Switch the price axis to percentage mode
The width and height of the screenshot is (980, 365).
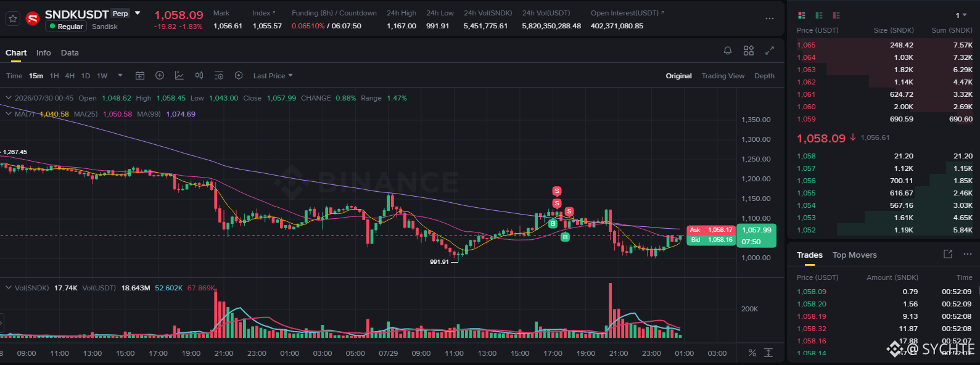(752, 353)
